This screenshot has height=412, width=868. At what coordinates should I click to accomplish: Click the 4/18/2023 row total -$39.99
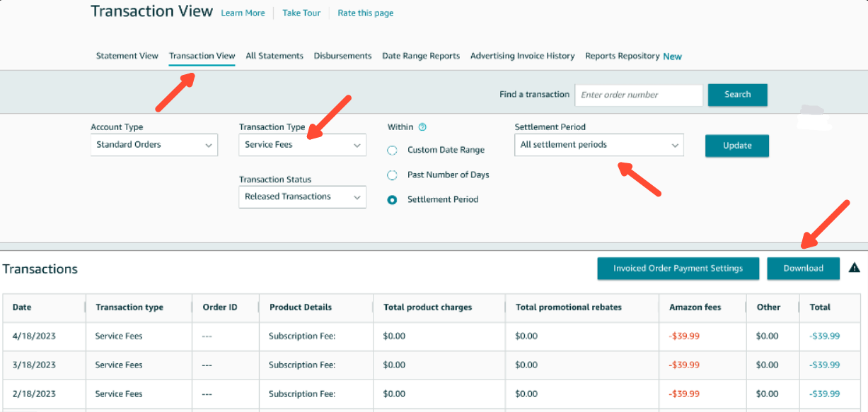(824, 336)
